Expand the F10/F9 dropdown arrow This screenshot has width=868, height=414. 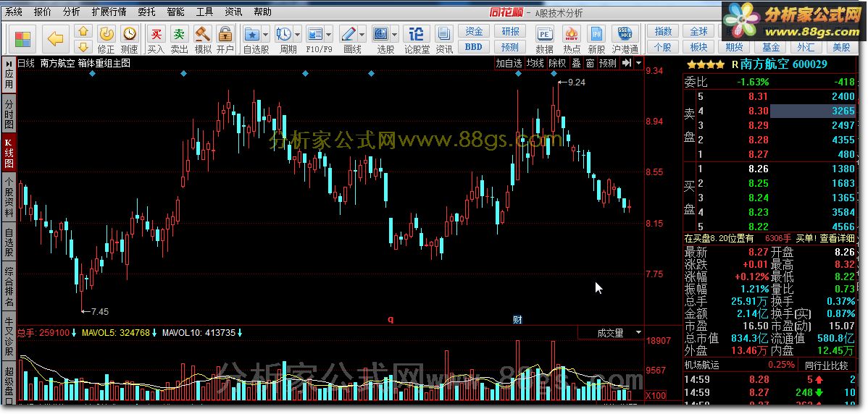(329, 35)
